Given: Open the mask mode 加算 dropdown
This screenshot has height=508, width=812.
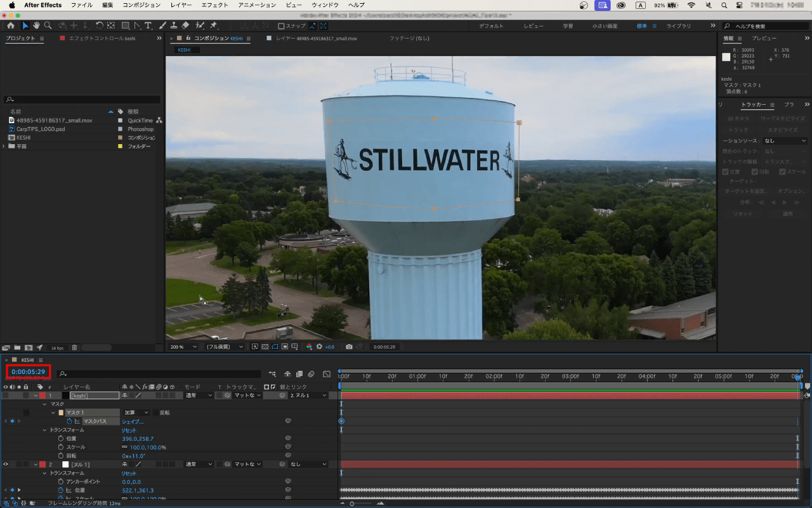Looking at the screenshot, I should [136, 413].
